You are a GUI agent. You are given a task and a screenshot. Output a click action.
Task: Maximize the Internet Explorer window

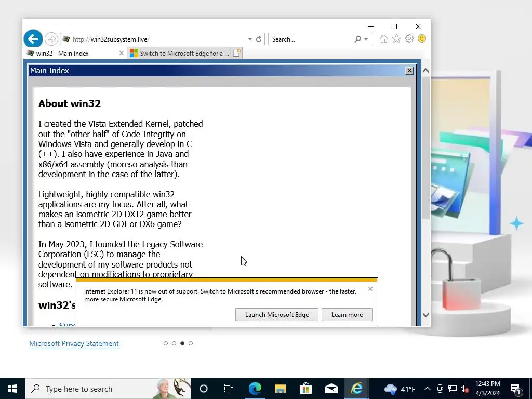pyautogui.click(x=394, y=26)
